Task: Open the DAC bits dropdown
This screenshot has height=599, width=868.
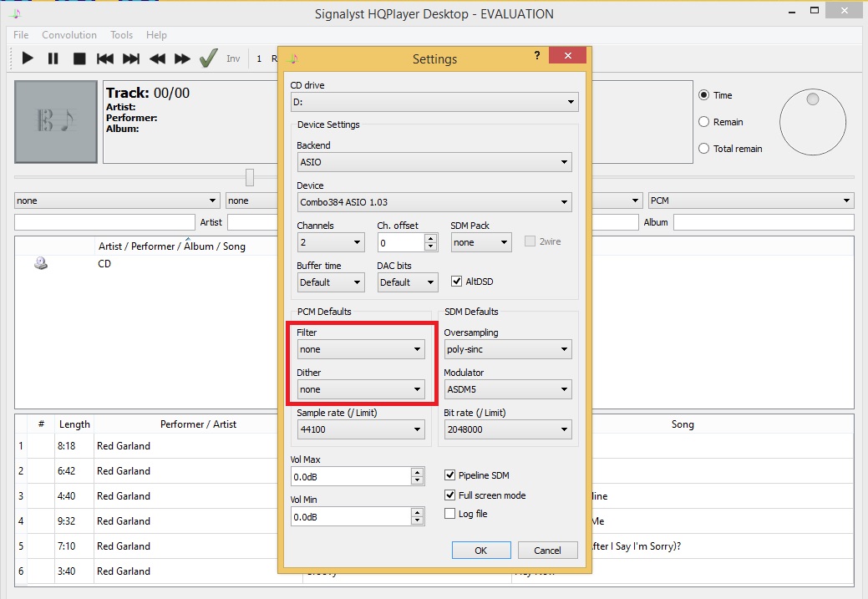Action: coord(408,282)
